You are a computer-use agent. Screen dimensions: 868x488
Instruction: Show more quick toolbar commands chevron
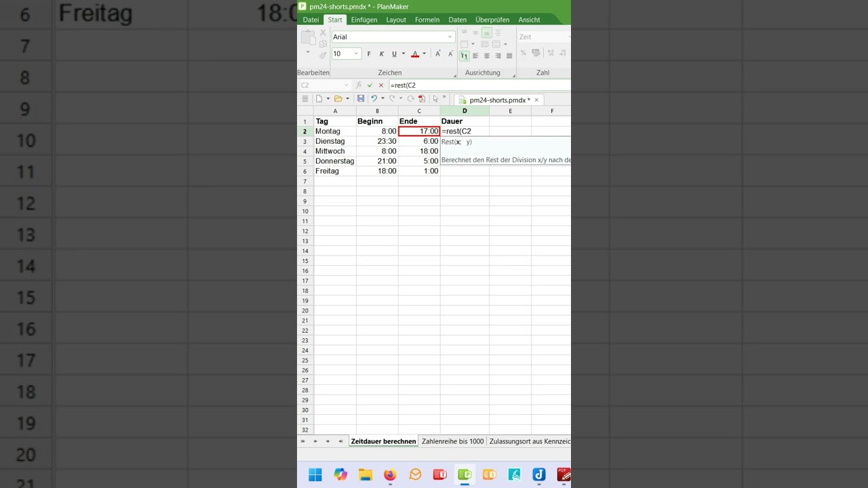444,97
